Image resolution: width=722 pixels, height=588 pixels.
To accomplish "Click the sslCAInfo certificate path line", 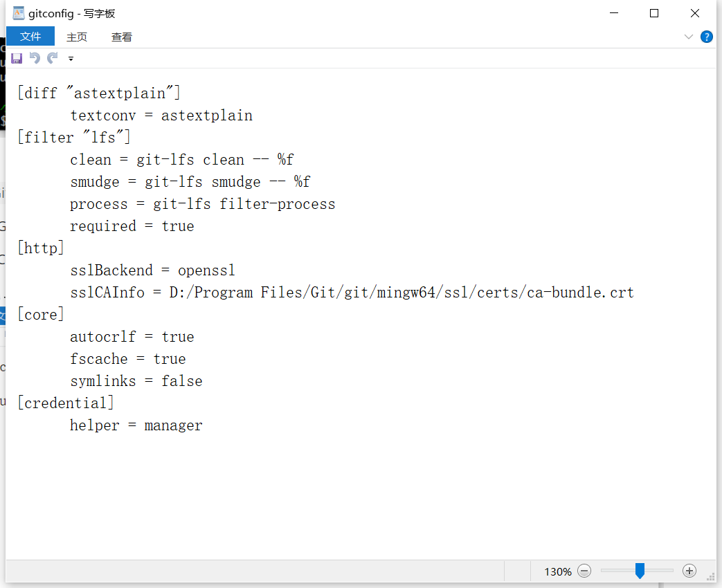I will (x=352, y=293).
